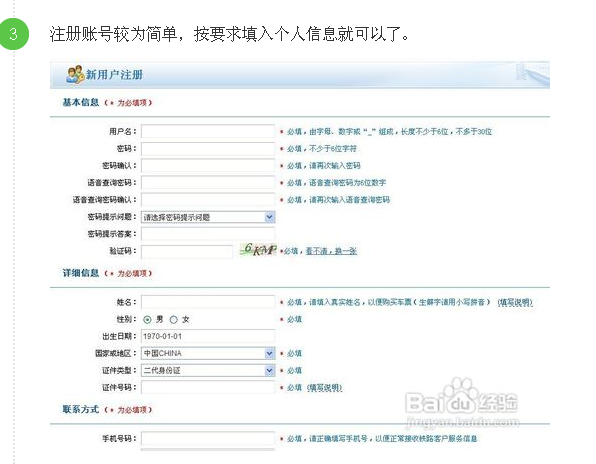Open the 密码提示问题 dropdown
Viewport: 596px width, 464px height.
208,217
